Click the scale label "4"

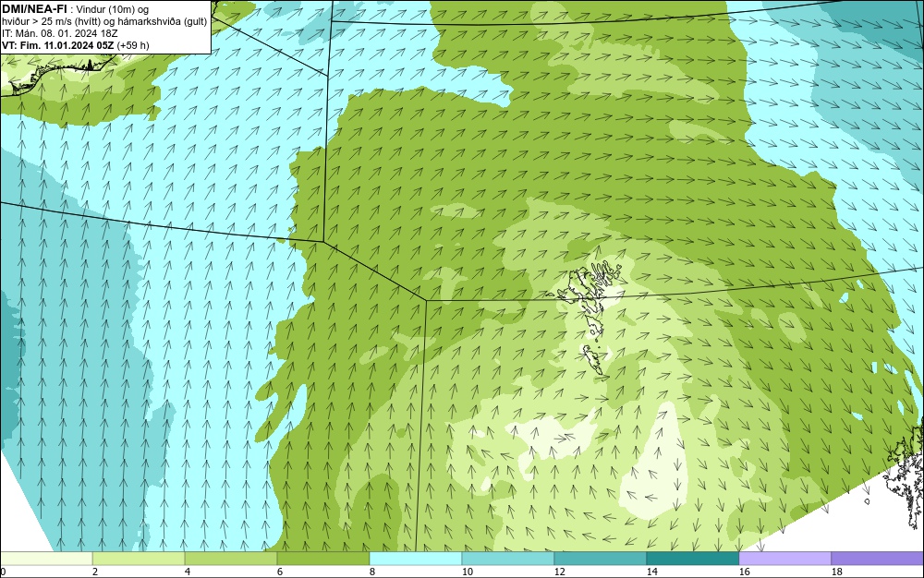(x=188, y=571)
